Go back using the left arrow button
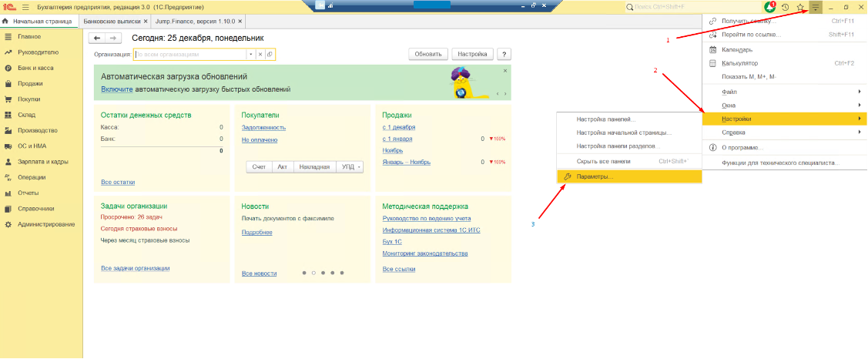The width and height of the screenshot is (868, 359). click(x=97, y=38)
